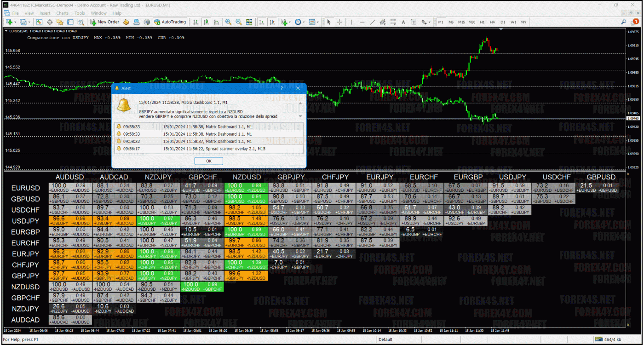Activate the Zoom In magnifier
This screenshot has width=644, height=345.
pyautogui.click(x=228, y=22)
